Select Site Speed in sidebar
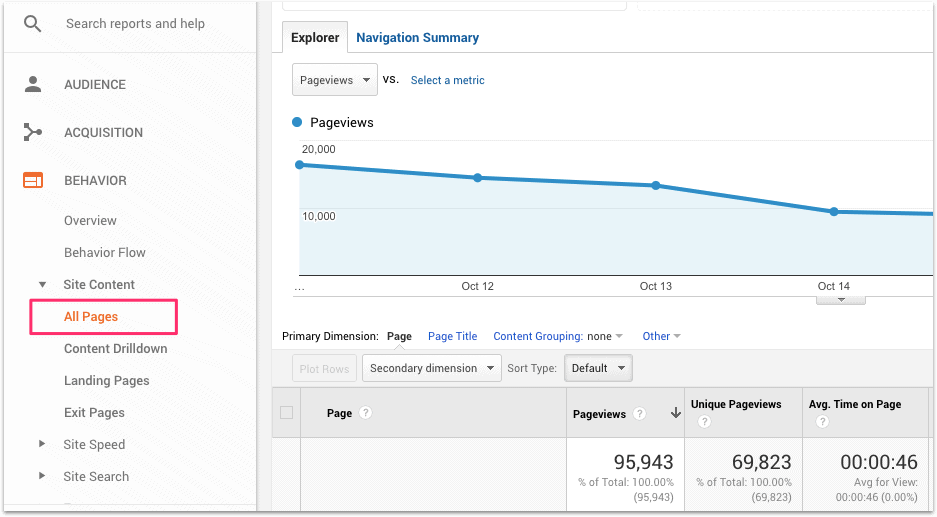 pyautogui.click(x=94, y=445)
